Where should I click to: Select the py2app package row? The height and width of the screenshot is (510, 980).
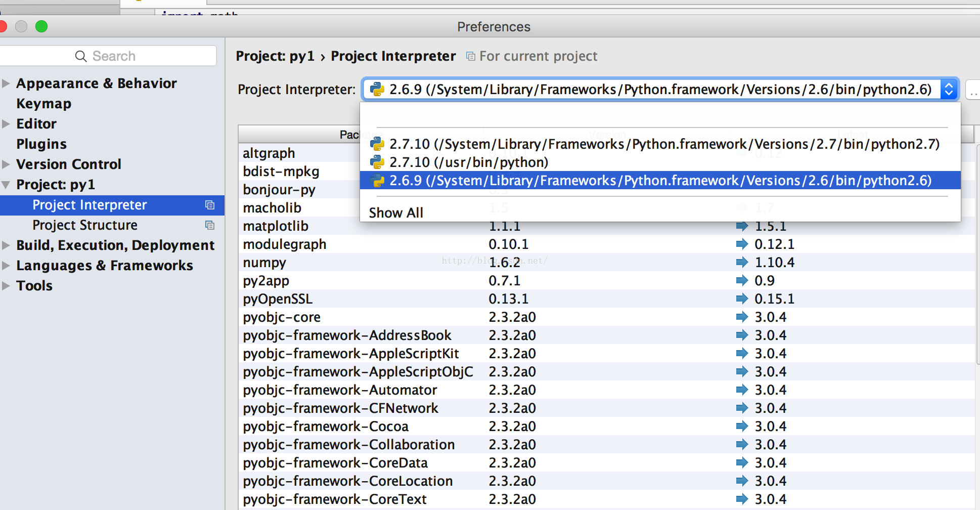pos(607,280)
